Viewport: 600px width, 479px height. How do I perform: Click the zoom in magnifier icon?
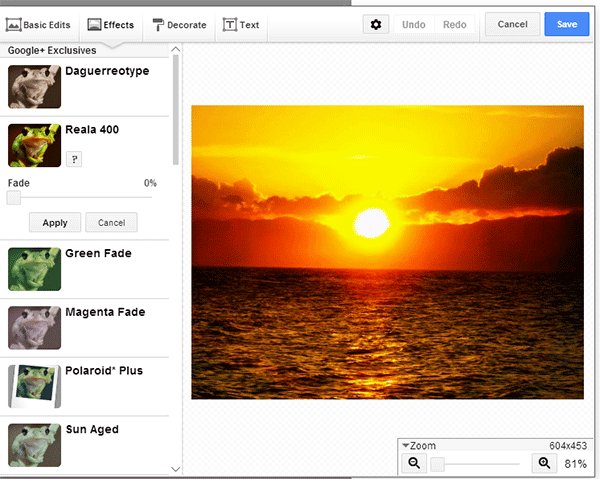(x=545, y=463)
